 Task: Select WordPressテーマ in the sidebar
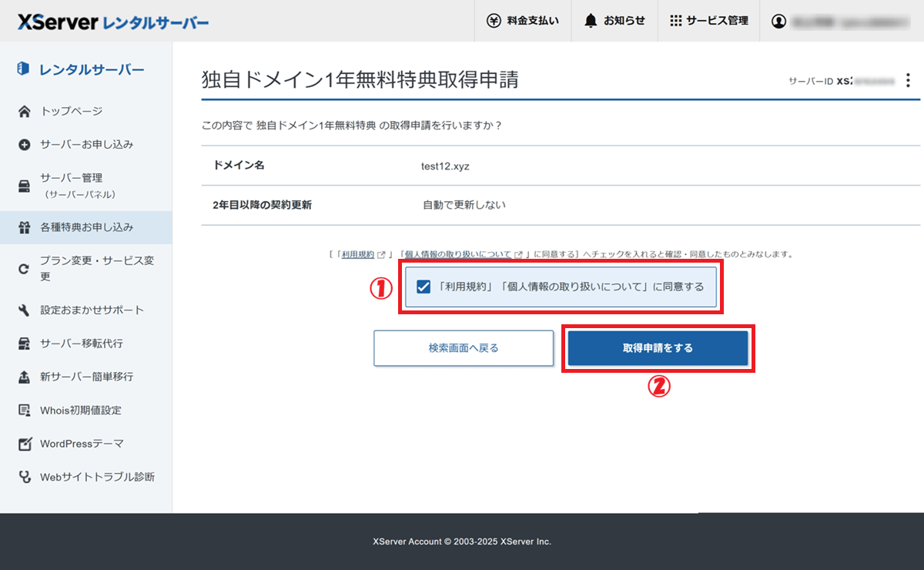[x=82, y=444]
